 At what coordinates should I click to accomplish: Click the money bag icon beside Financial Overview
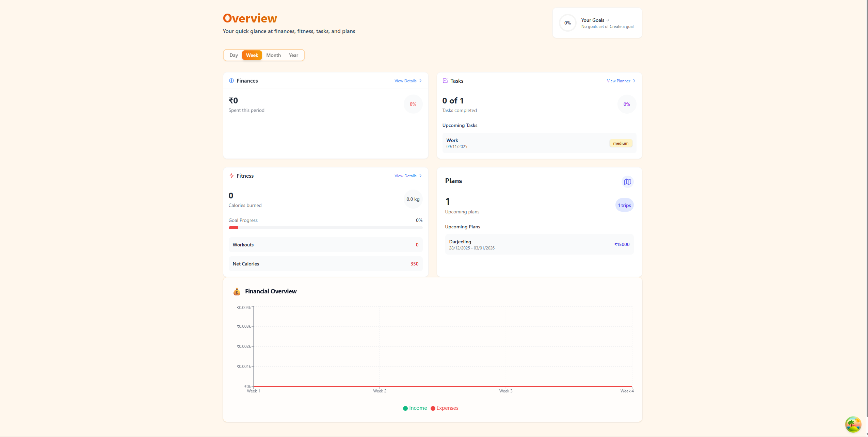coord(237,291)
